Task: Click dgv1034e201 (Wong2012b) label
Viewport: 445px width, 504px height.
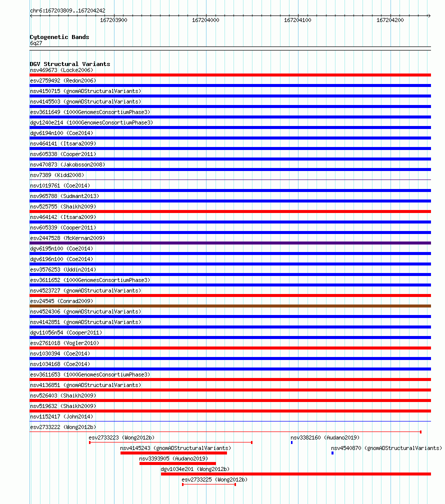Action: click(195, 469)
